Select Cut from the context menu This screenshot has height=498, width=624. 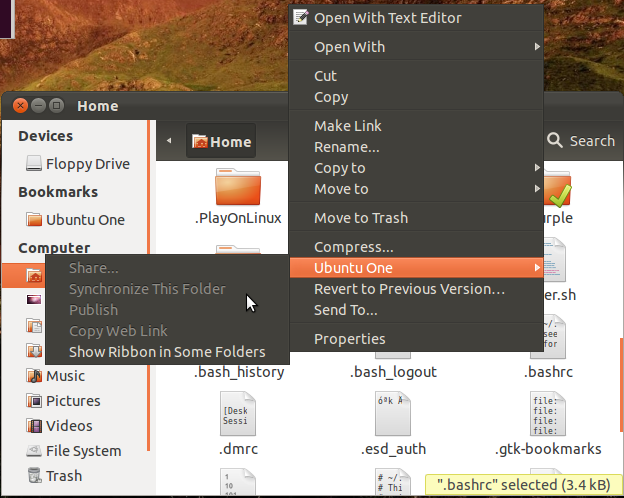coord(416,76)
